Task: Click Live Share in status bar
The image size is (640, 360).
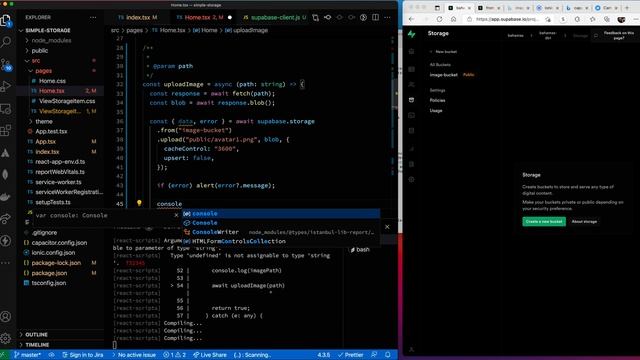Action: pos(210,355)
